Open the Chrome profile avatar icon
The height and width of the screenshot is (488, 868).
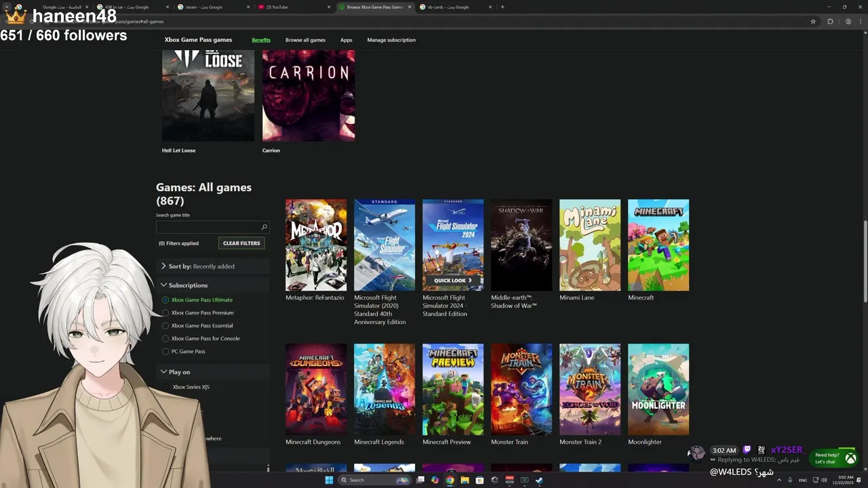coord(848,21)
